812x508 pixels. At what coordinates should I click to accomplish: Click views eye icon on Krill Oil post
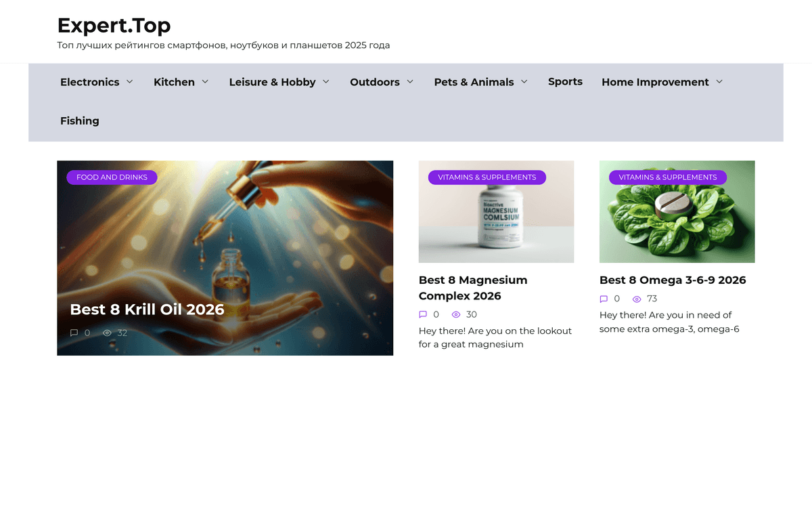click(107, 333)
